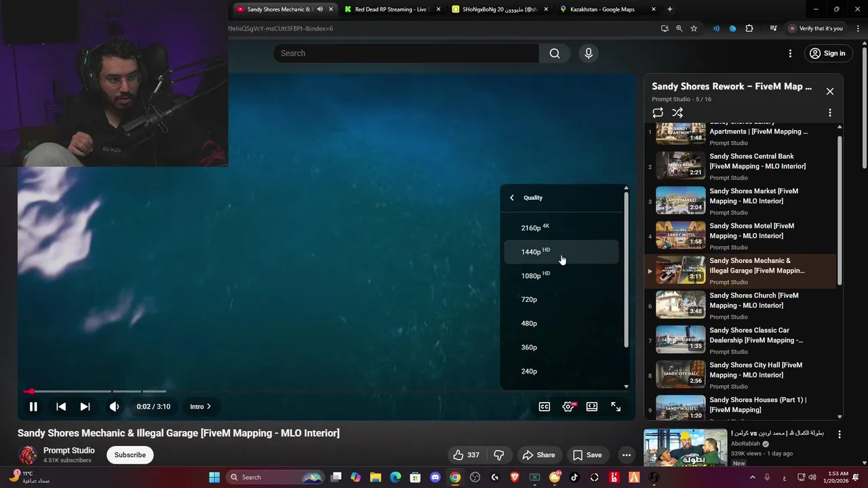
Task: Click Verify that it's you profile
Action: (816, 28)
